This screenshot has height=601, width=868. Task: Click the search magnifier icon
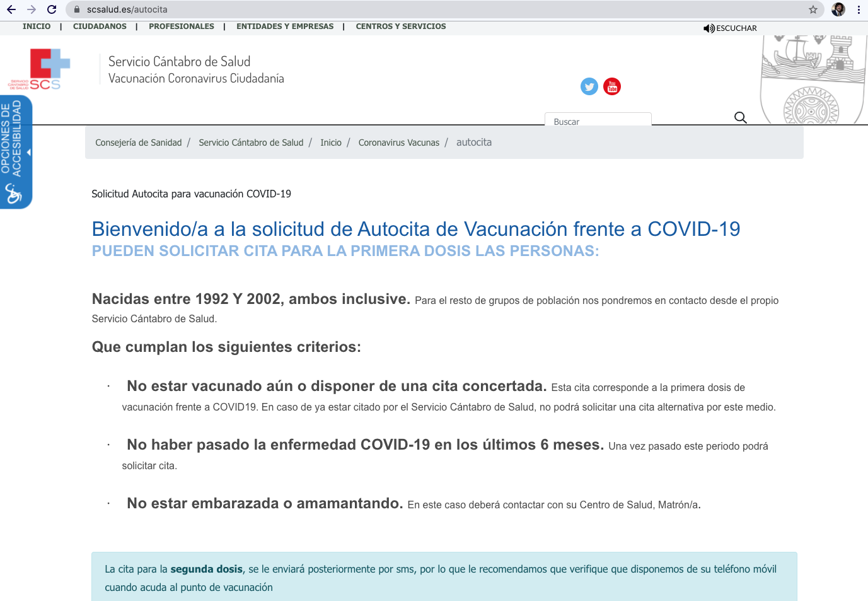[x=740, y=117]
